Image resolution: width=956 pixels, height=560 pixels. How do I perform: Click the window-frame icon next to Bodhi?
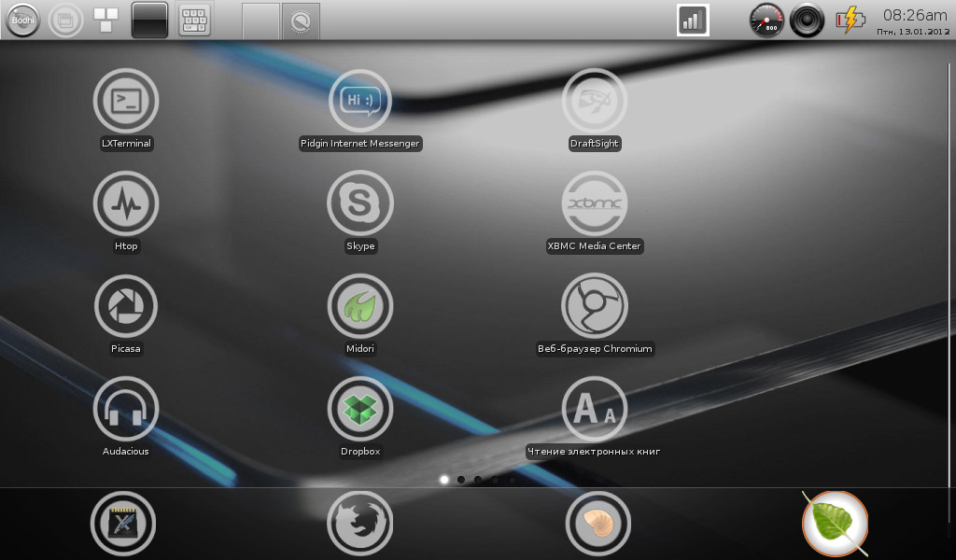pos(64,21)
